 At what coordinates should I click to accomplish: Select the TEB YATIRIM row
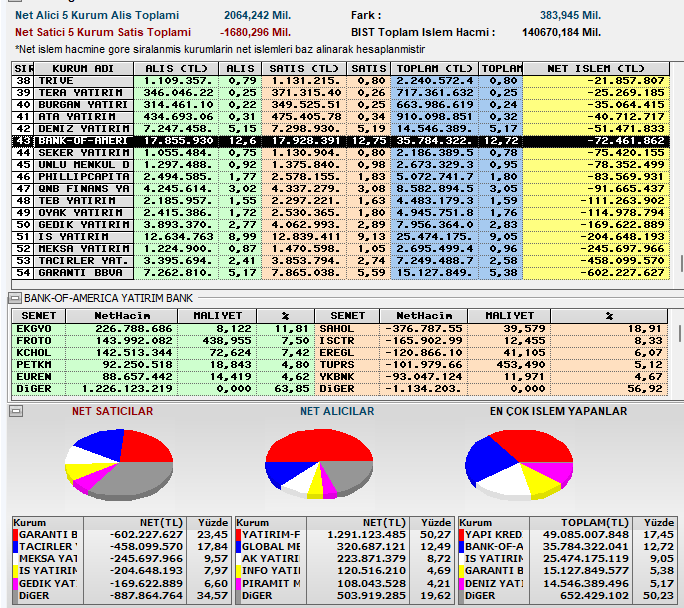coord(340,201)
